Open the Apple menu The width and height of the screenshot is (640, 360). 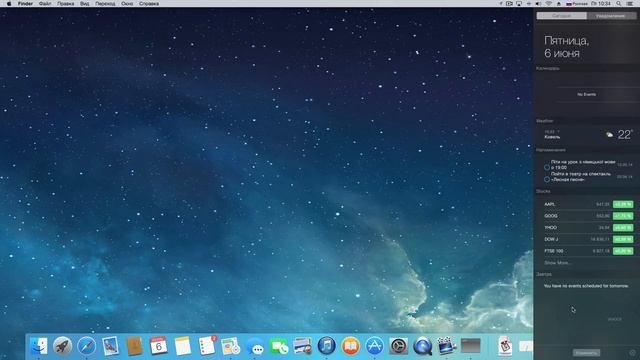(9, 4)
